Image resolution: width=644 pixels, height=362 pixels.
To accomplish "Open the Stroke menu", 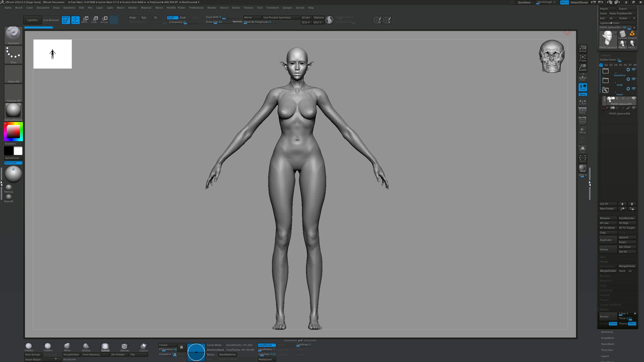I will [236, 8].
